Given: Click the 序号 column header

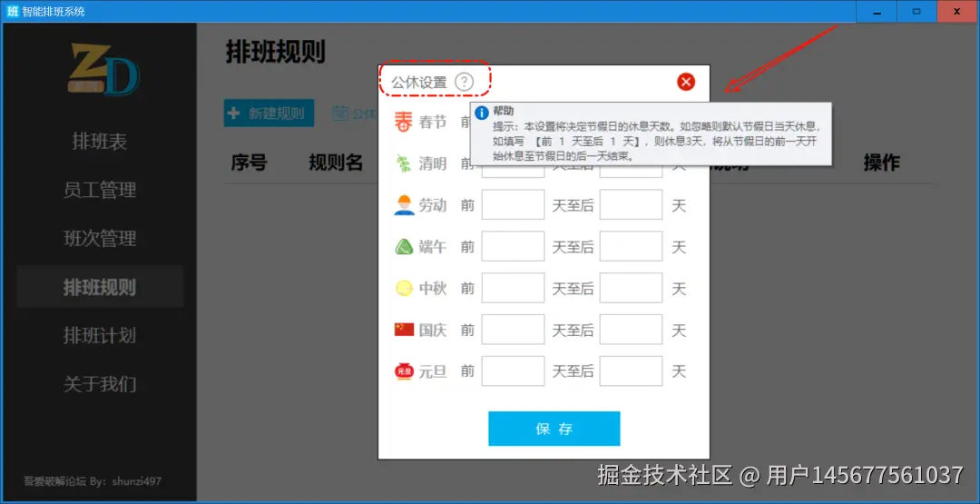Looking at the screenshot, I should tap(249, 163).
